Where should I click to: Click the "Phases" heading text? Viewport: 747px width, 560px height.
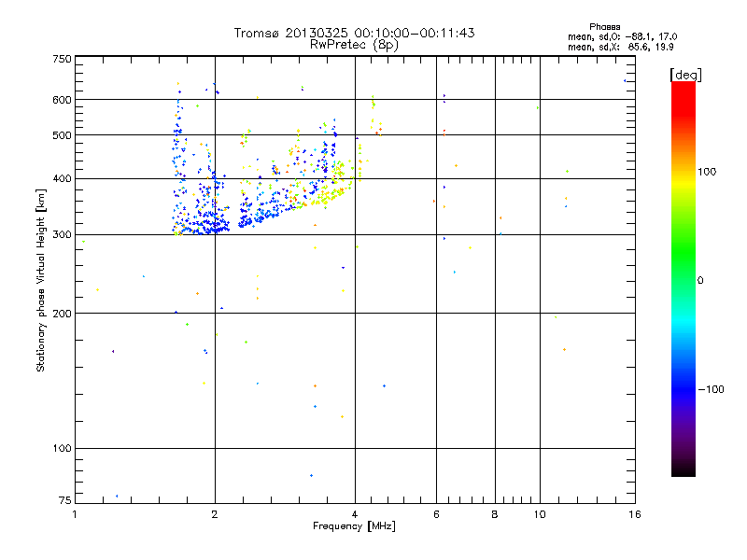(x=604, y=27)
